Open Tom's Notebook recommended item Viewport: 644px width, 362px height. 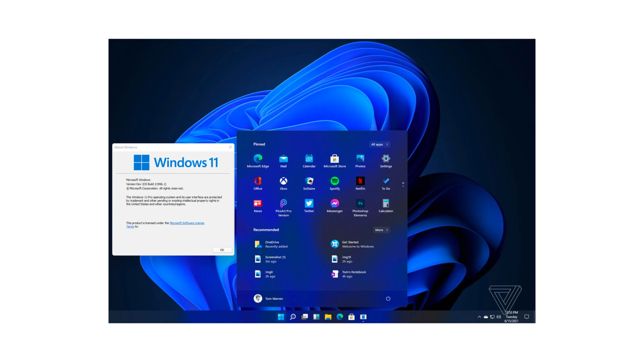[x=348, y=274]
